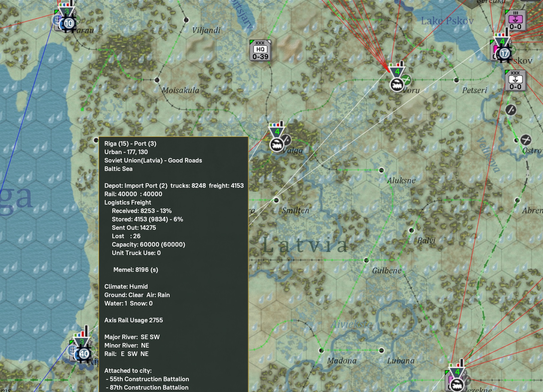This screenshot has width=543, height=392.
Task: Click the Lubana town dot
Action: pyautogui.click(x=381, y=350)
